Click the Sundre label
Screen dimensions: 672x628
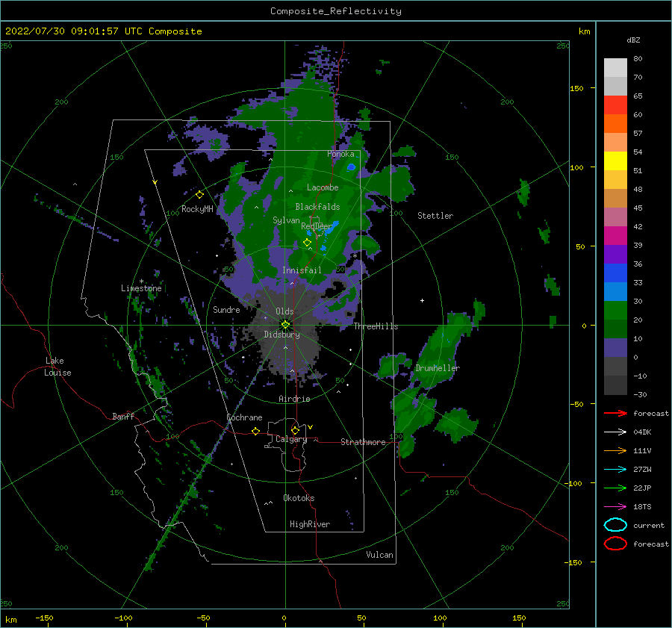(x=226, y=309)
